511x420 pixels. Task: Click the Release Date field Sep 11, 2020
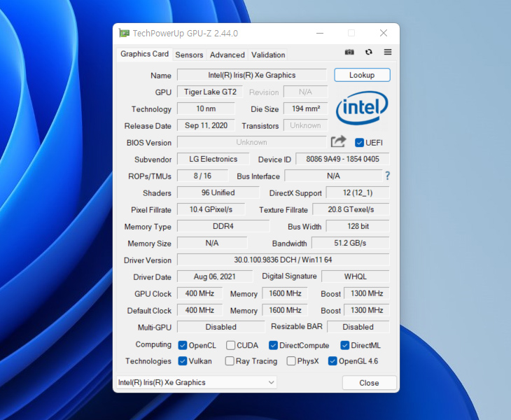[x=206, y=125]
